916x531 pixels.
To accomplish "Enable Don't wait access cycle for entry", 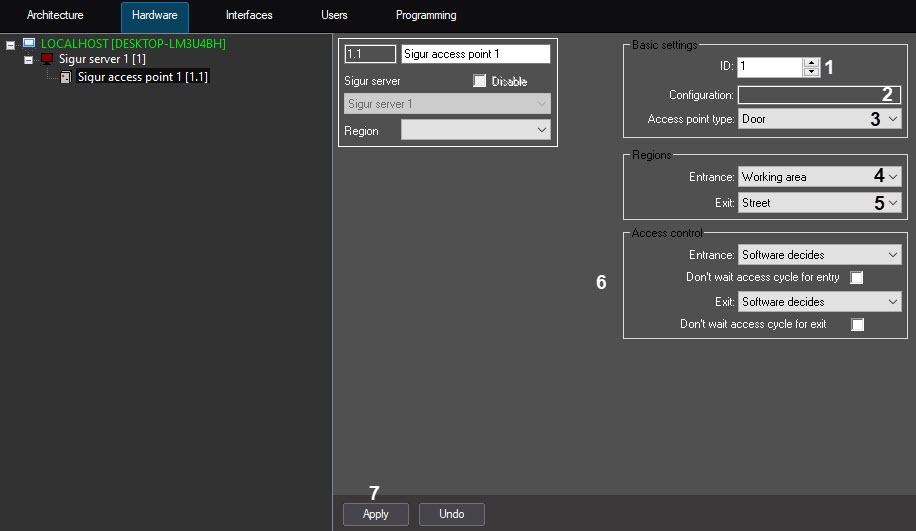I will click(857, 278).
